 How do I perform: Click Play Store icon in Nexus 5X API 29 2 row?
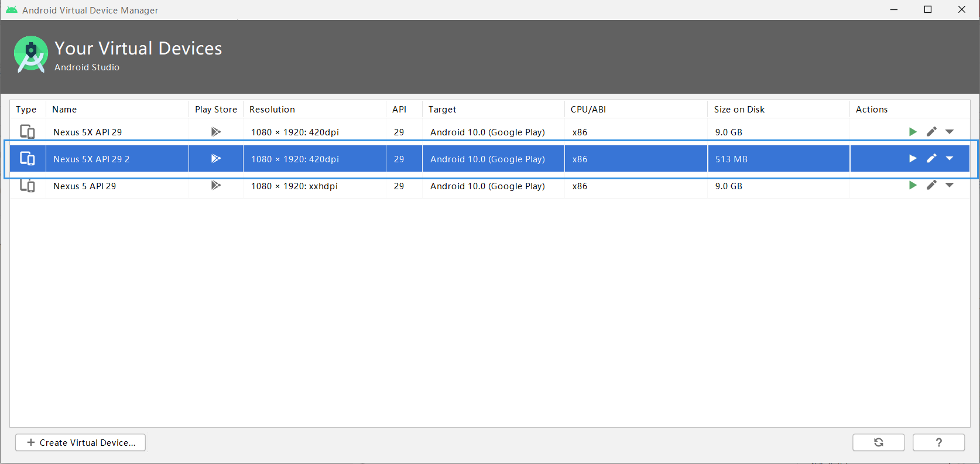(216, 159)
